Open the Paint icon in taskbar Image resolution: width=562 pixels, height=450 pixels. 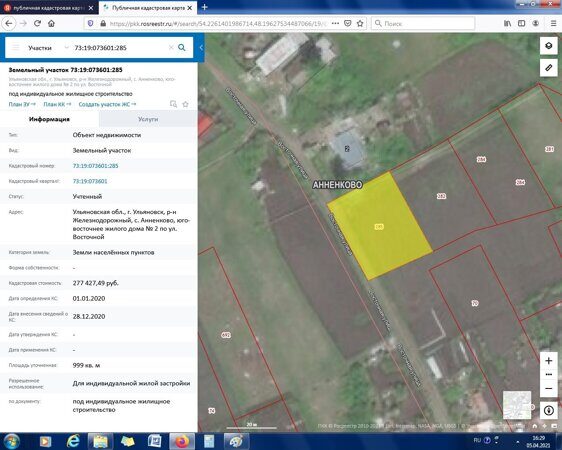point(235,441)
